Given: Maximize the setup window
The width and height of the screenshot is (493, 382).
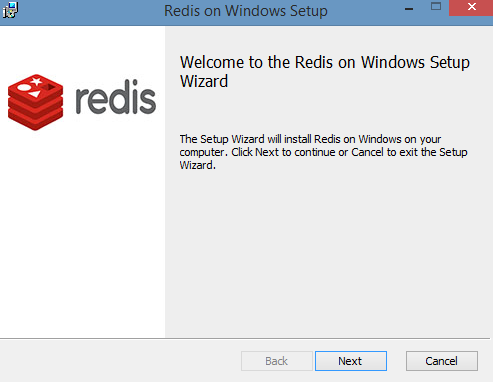Looking at the screenshot, I should (436, 7).
